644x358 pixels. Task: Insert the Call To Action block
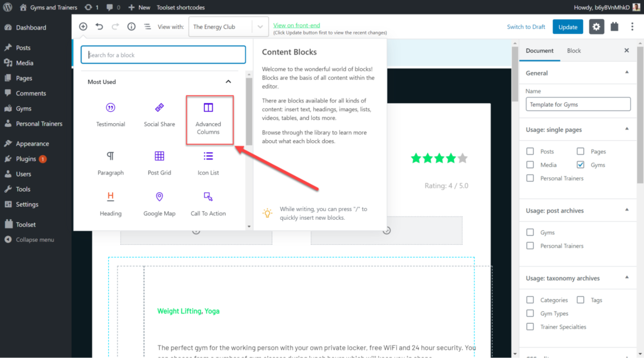click(208, 204)
